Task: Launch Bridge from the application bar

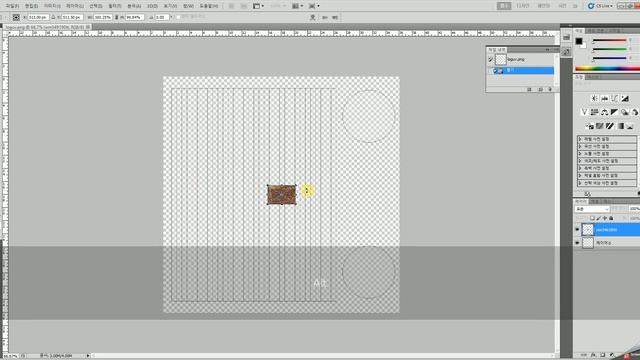Action: click(231, 6)
